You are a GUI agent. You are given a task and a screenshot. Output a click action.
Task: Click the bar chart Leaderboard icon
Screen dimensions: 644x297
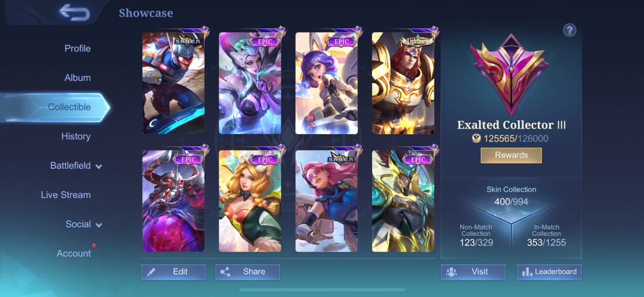tap(527, 272)
